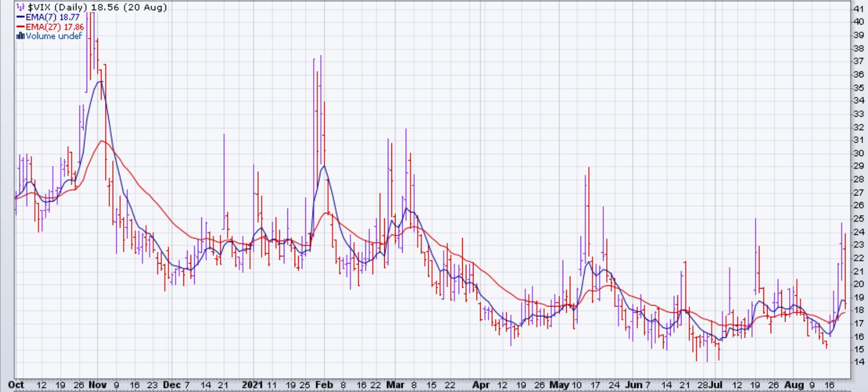Click the Oct label on date axis
The height and width of the screenshot is (392, 868).
[16, 385]
